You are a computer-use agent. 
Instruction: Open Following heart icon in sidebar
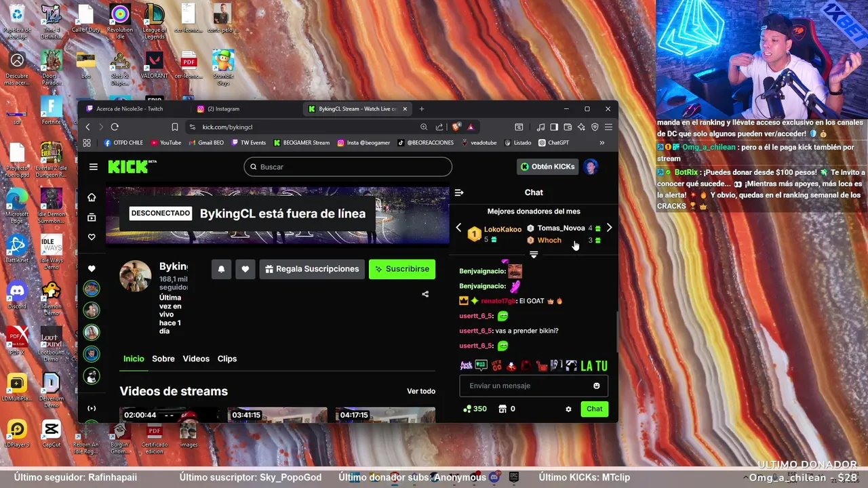point(92,237)
